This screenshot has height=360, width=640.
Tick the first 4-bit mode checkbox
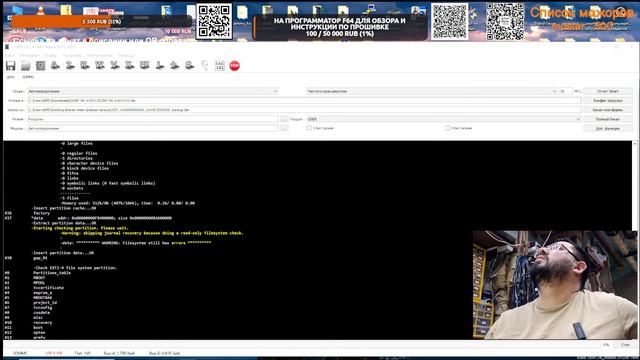pyautogui.click(x=309, y=128)
